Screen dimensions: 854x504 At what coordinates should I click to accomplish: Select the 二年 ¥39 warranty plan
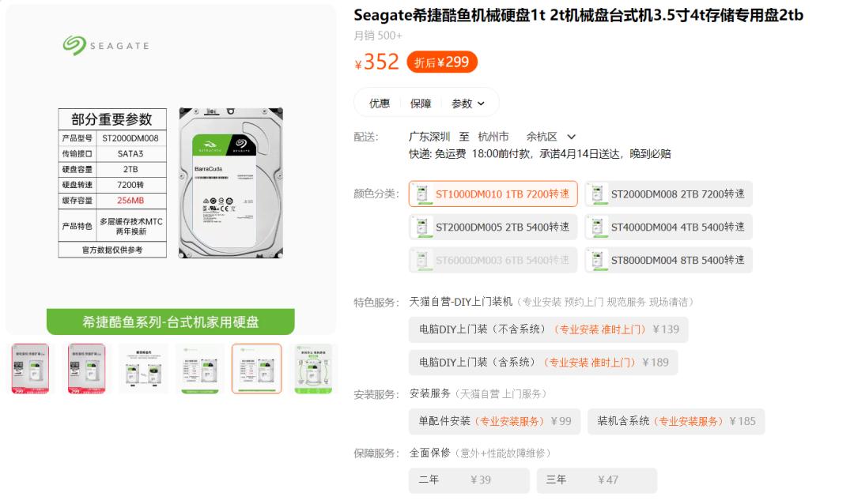468,480
